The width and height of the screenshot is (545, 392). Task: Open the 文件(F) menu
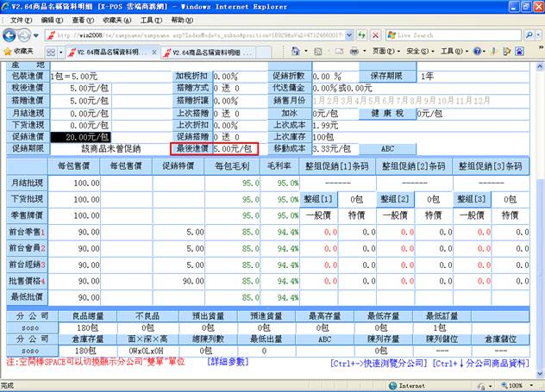(19, 19)
